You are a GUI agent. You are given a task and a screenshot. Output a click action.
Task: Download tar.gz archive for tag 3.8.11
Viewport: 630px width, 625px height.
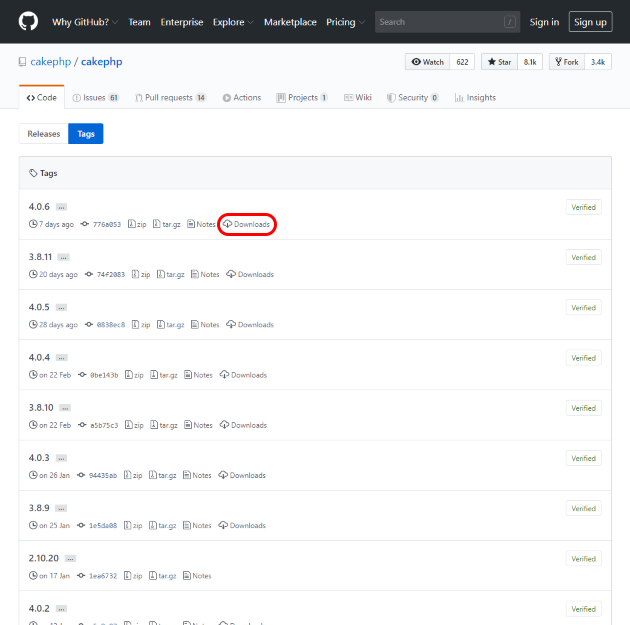tap(171, 274)
